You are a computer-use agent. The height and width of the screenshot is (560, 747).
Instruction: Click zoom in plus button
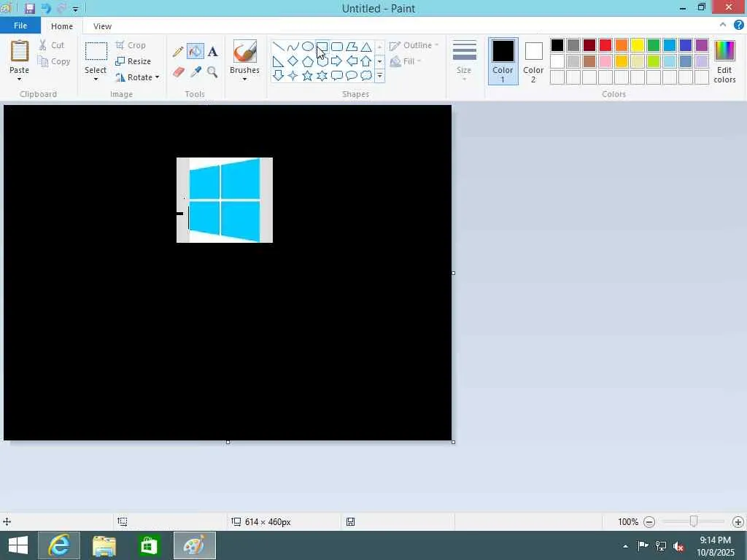[x=738, y=522]
